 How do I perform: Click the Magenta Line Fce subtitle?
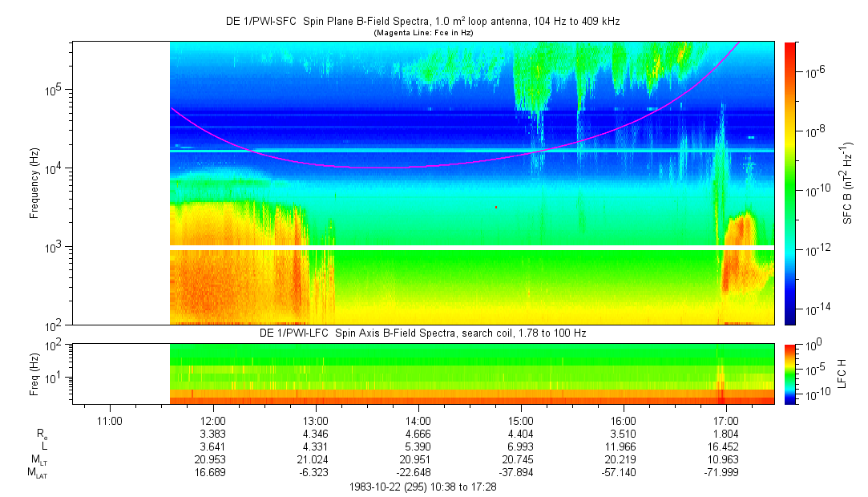tap(422, 32)
